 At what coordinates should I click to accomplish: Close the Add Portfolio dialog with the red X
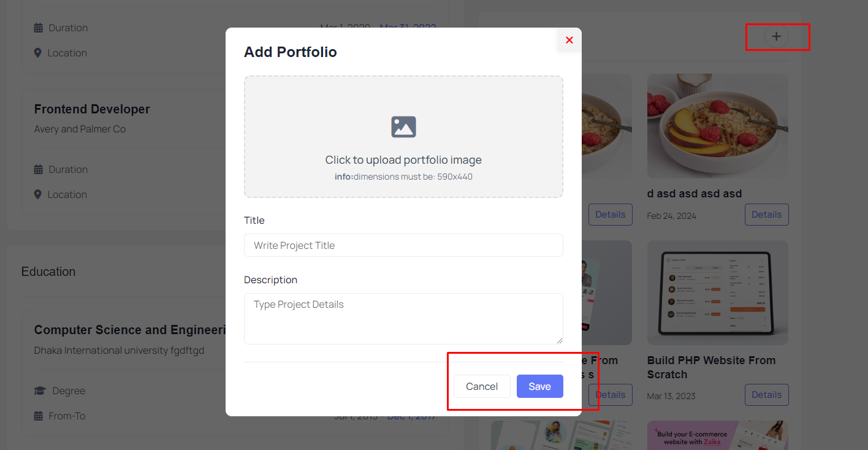click(x=569, y=40)
